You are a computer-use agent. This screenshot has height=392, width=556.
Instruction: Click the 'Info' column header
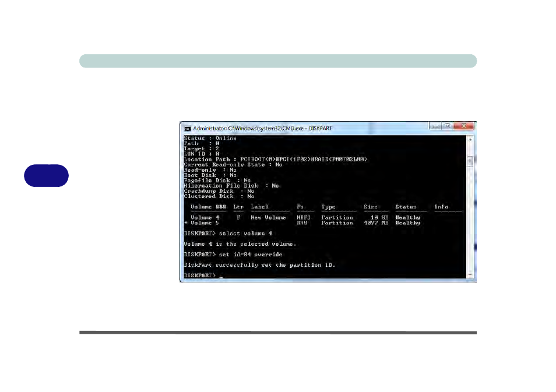(x=441, y=207)
